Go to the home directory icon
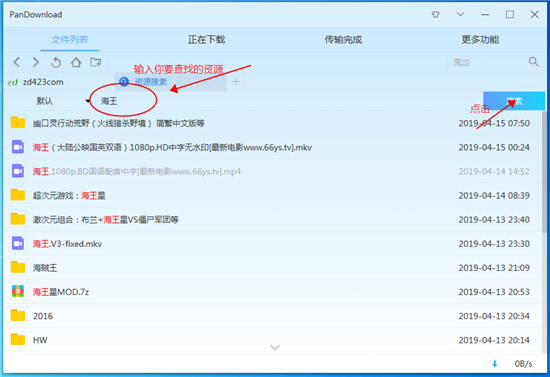Image resolution: width=550 pixels, height=377 pixels. tap(76, 62)
